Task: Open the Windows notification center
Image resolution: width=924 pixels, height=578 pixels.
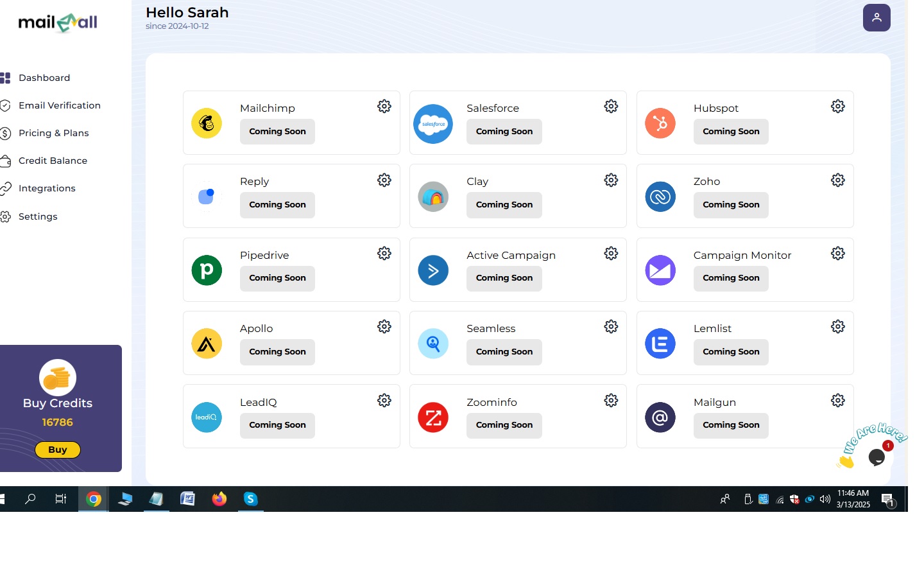Action: click(888, 500)
